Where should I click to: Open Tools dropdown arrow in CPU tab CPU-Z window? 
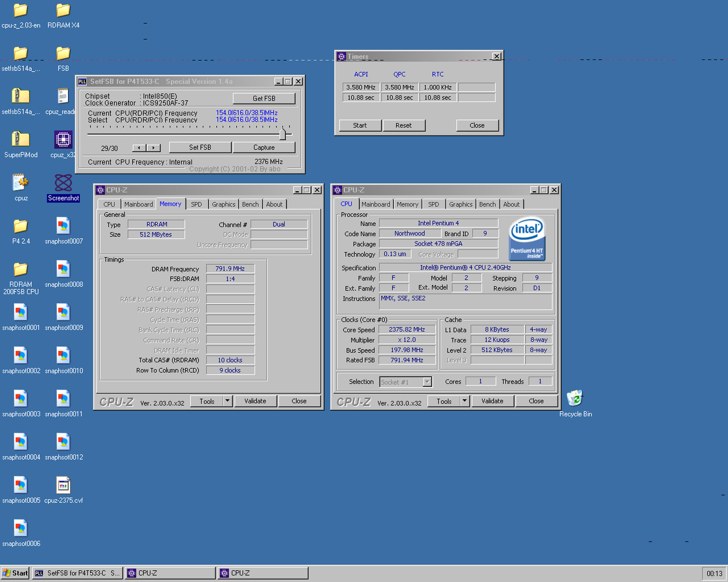click(x=465, y=401)
